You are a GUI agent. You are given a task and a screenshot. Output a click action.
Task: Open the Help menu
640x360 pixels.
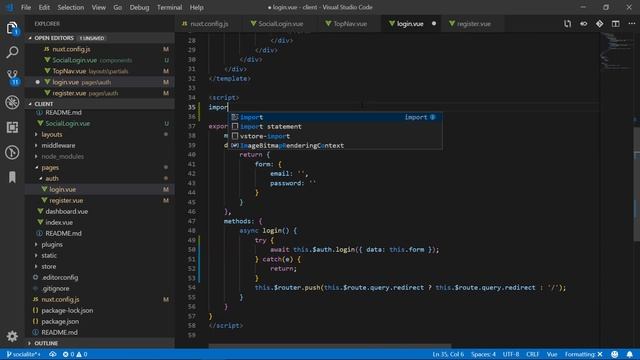(x=196, y=7)
